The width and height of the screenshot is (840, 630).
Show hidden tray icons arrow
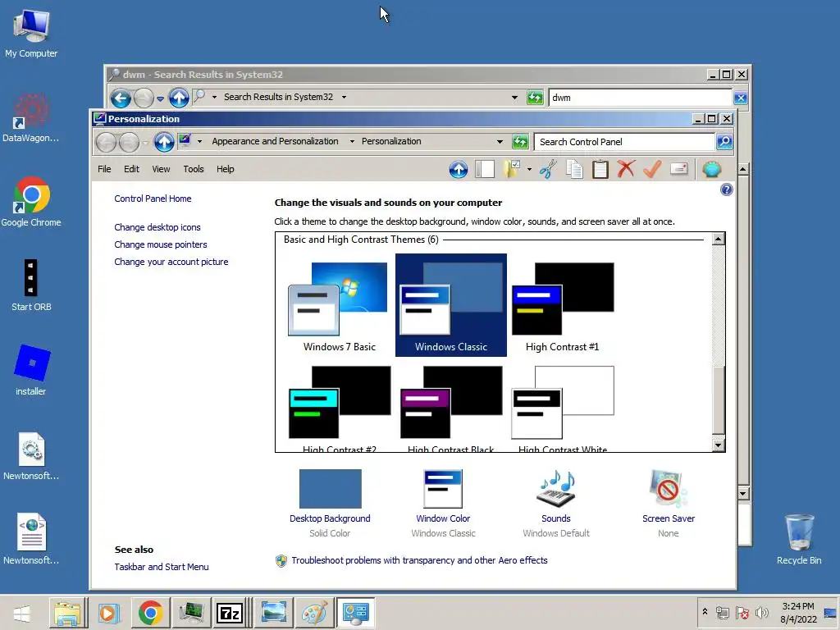point(705,612)
